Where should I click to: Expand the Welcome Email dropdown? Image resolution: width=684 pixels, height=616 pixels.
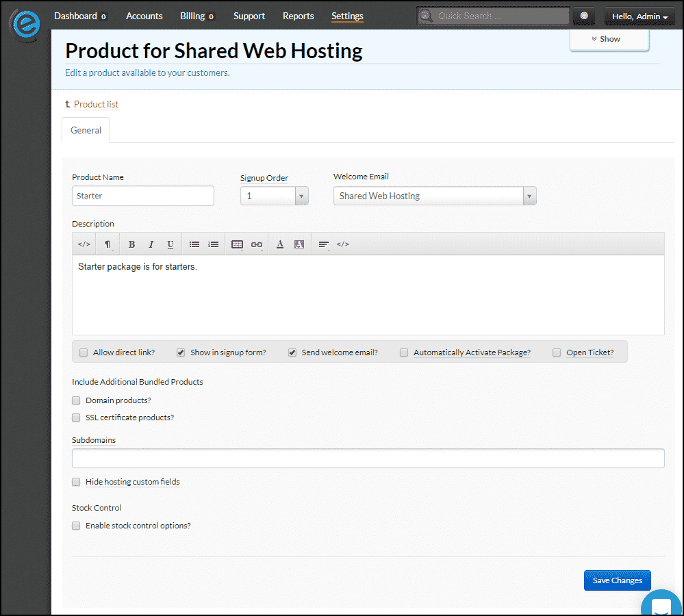click(435, 196)
